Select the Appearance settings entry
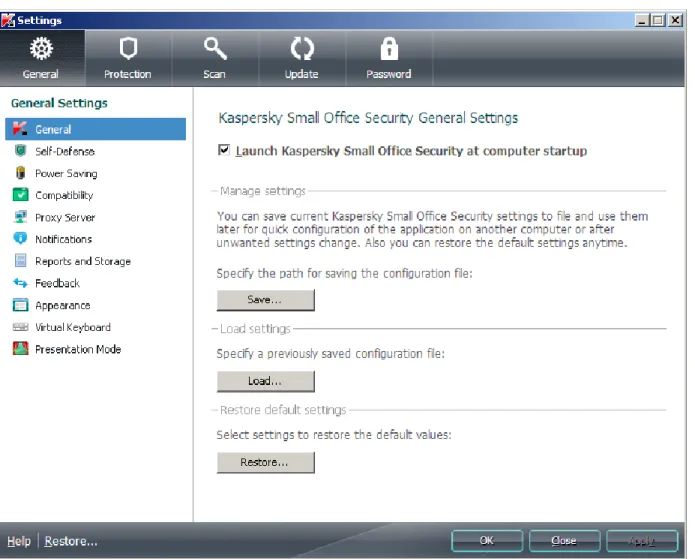Image resolution: width=695 pixels, height=559 pixels. point(95,305)
